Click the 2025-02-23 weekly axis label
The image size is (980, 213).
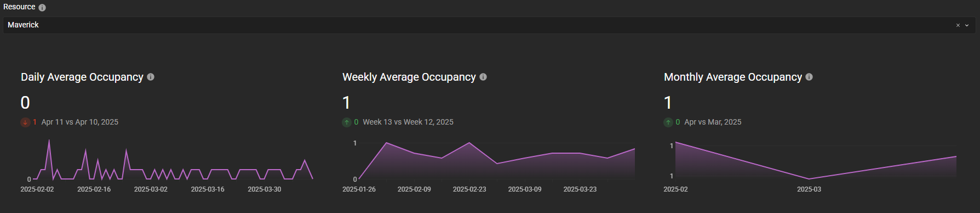(469, 189)
